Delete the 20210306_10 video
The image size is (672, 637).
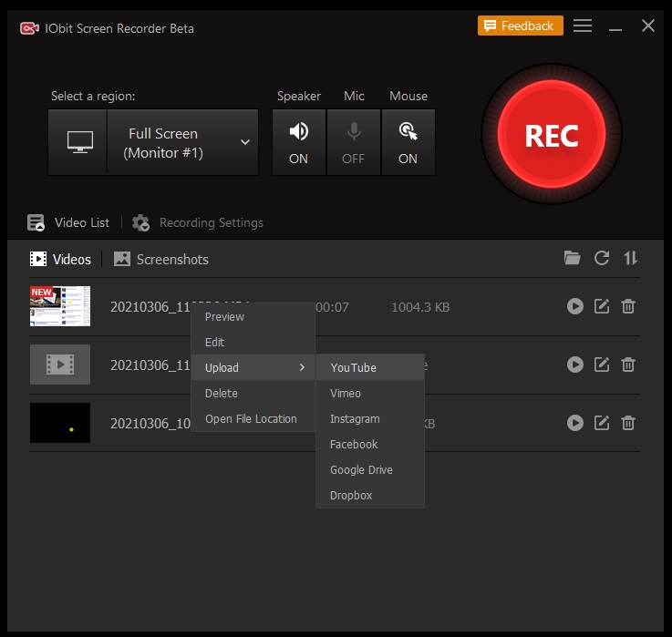tap(628, 423)
